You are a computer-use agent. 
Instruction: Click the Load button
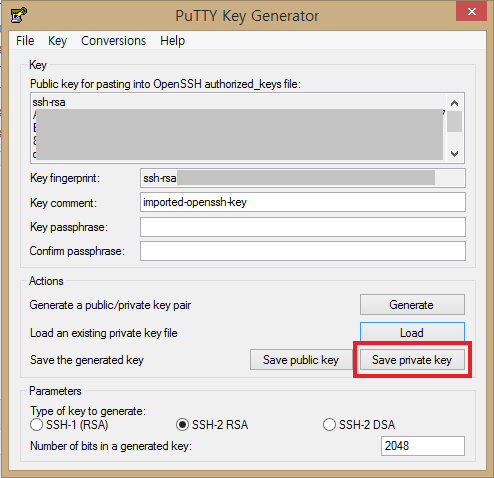tap(412, 332)
